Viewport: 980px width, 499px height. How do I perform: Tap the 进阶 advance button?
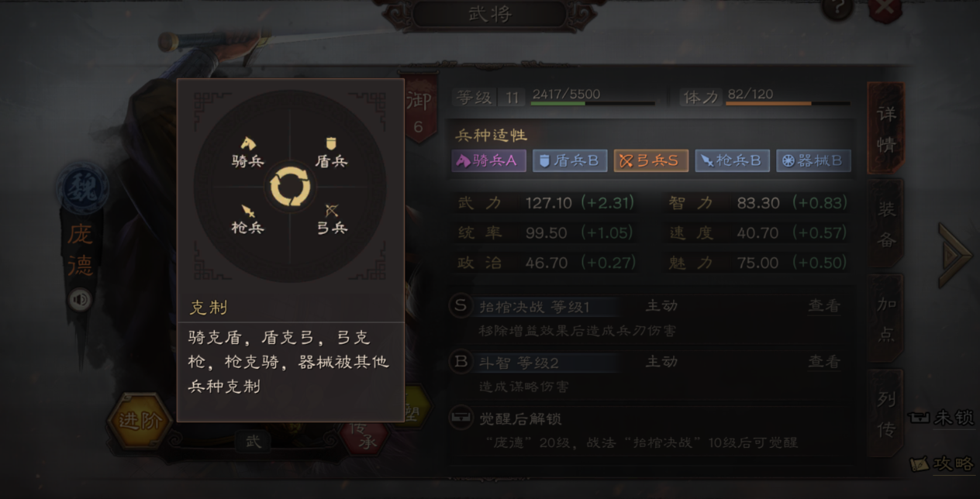139,421
